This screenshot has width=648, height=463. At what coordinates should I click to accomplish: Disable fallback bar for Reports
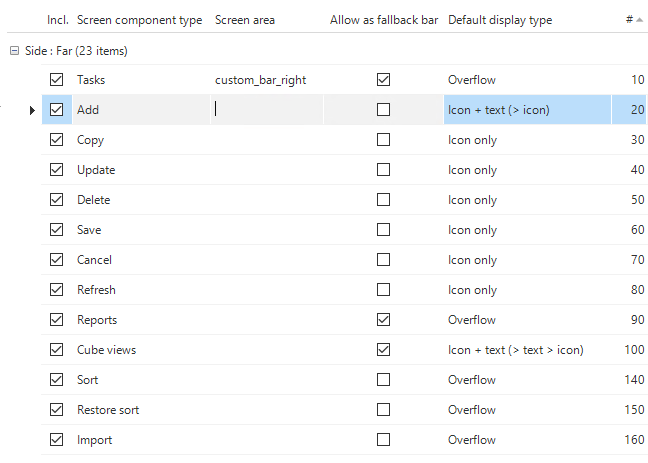pos(384,320)
